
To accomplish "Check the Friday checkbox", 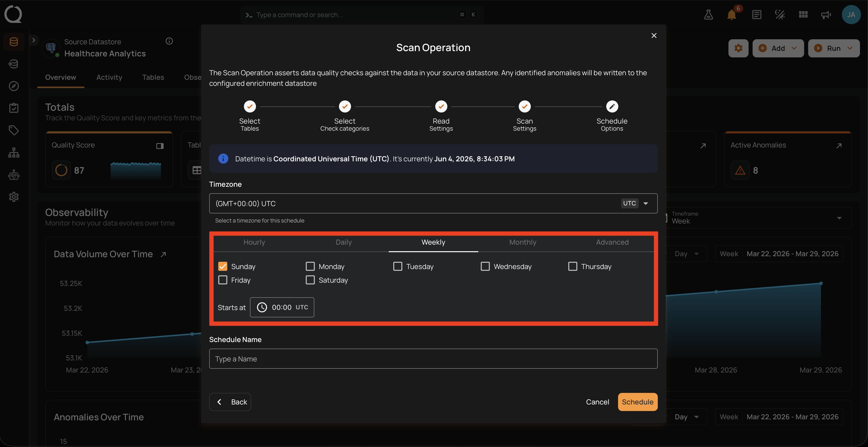I will tap(223, 280).
